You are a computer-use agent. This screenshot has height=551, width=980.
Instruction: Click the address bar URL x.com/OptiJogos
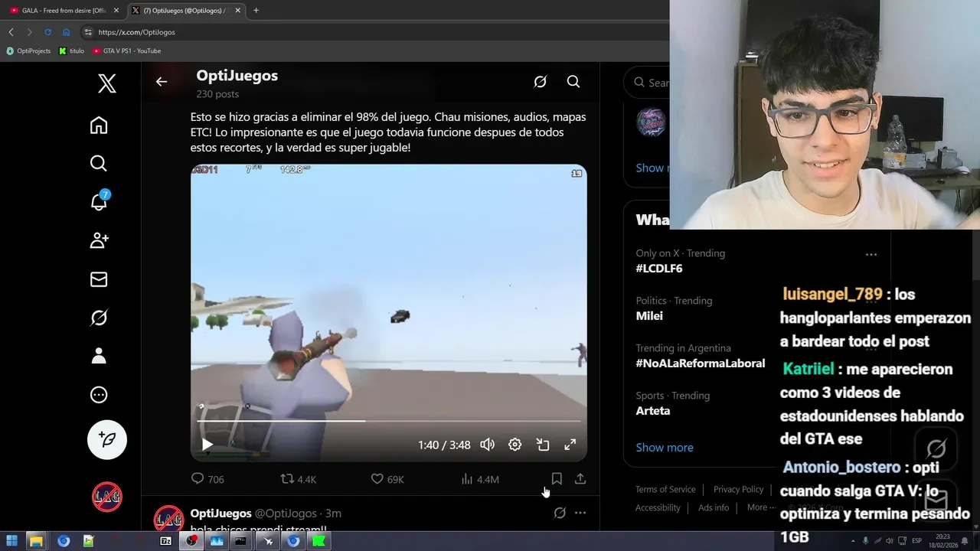click(137, 32)
